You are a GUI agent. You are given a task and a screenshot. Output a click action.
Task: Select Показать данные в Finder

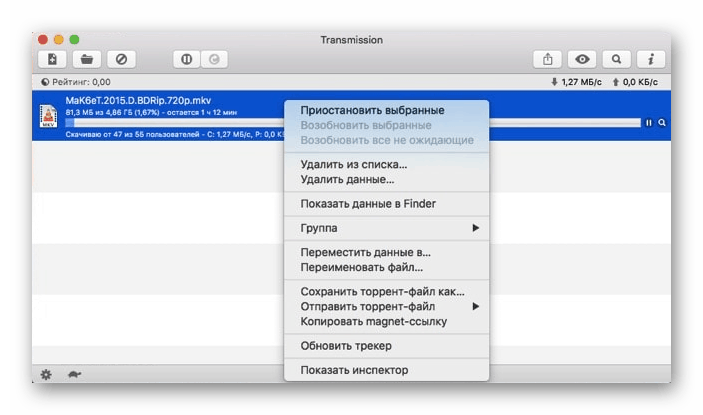(x=386, y=204)
